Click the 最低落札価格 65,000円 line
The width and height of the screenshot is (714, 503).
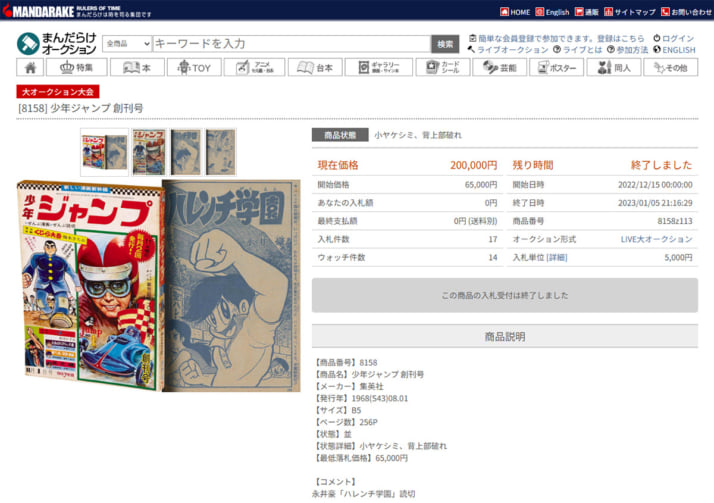click(360, 458)
